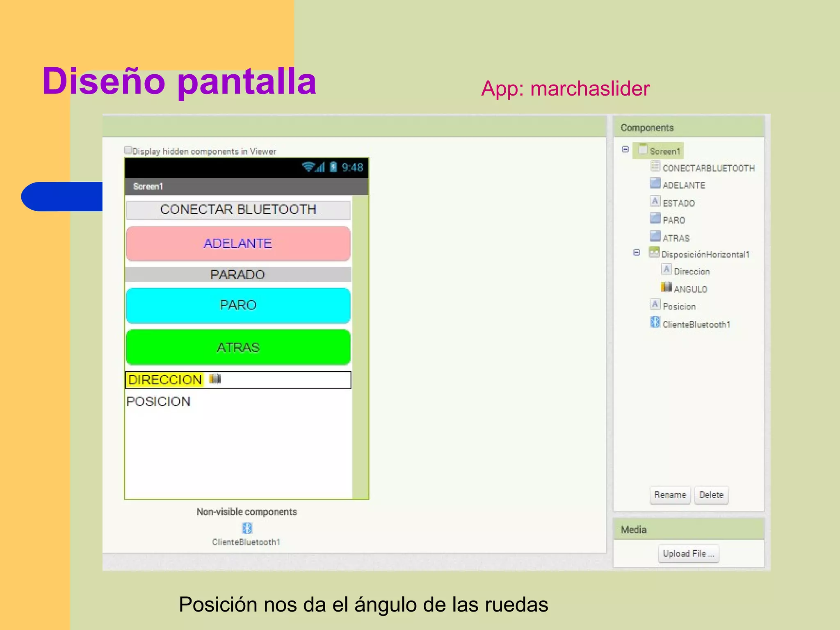Click the pink ADELANTE button

(238, 244)
